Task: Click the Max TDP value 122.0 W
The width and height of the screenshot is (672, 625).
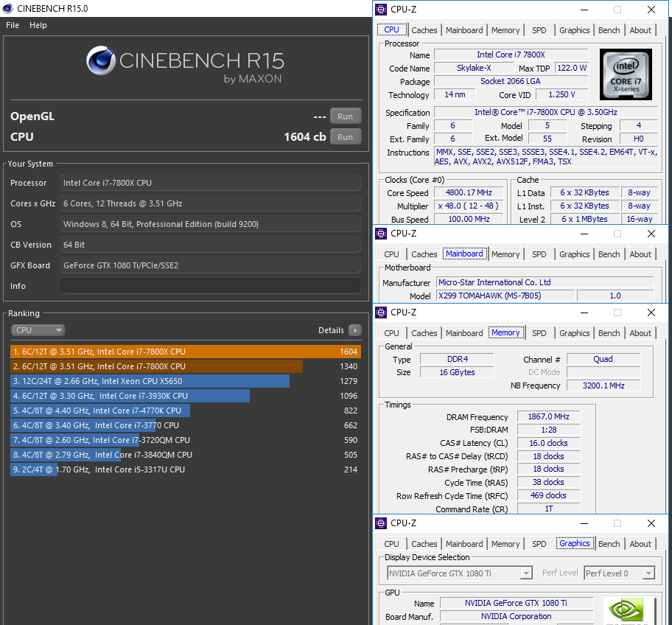Action: coord(572,68)
